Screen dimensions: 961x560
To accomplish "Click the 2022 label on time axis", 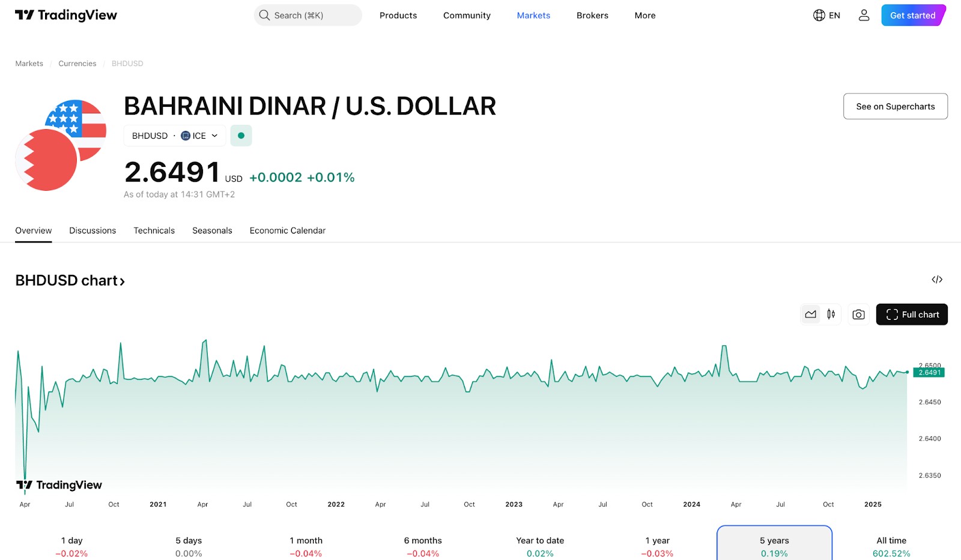I will click(336, 504).
